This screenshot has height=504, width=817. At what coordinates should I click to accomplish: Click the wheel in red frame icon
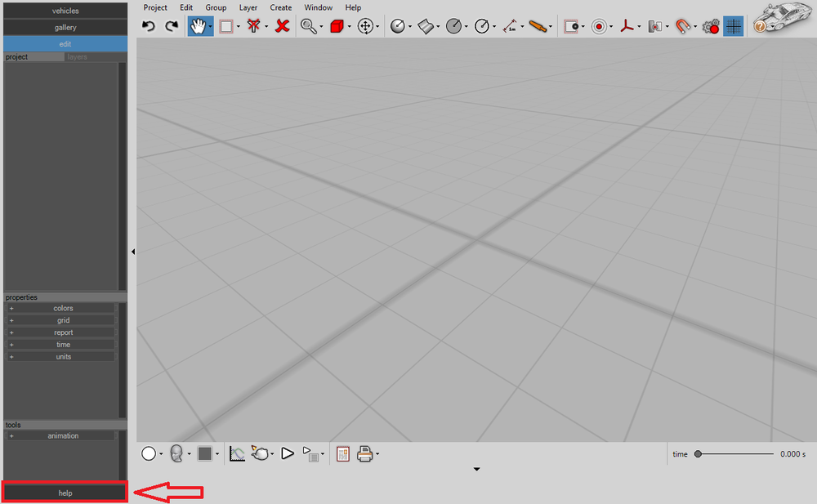571,26
